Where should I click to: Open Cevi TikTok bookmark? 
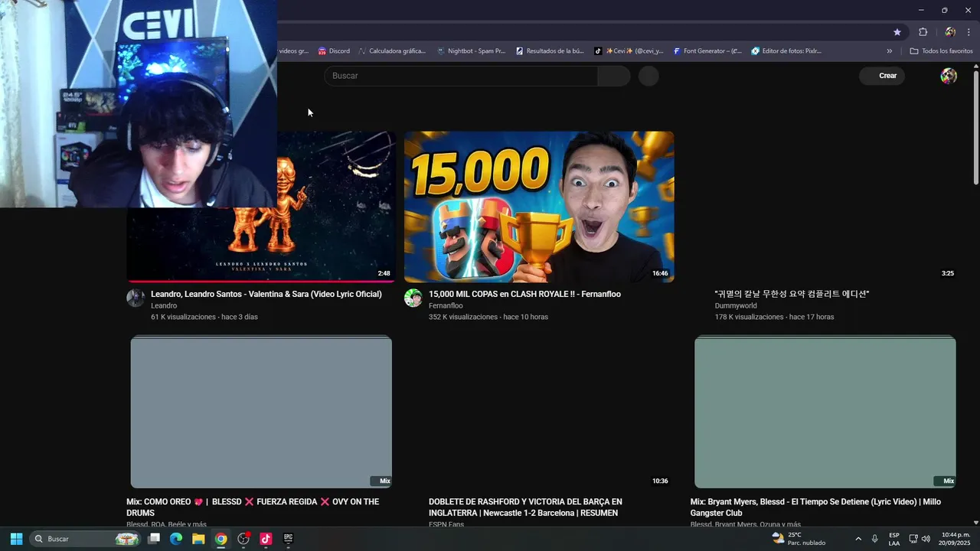pos(629,51)
